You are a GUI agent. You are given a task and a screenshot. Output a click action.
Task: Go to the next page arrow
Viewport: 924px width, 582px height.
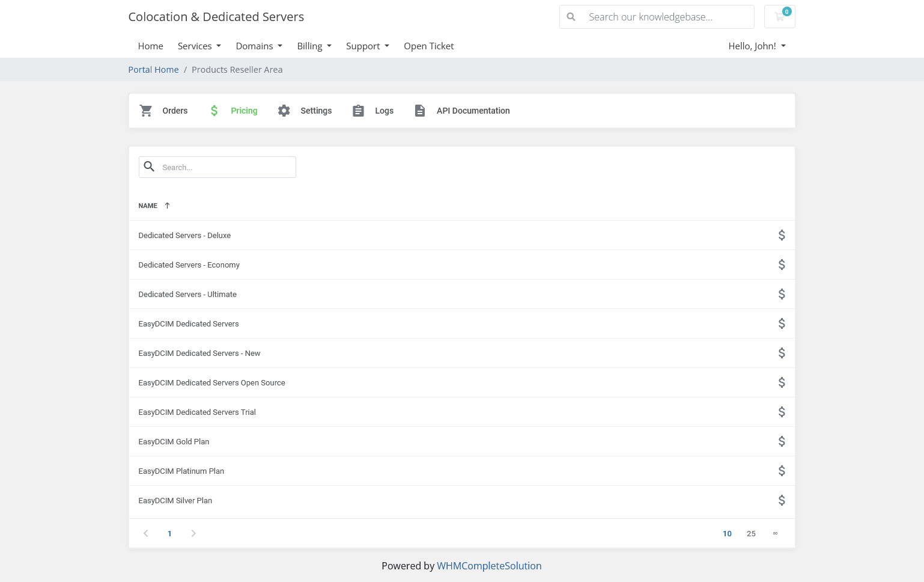point(193,533)
